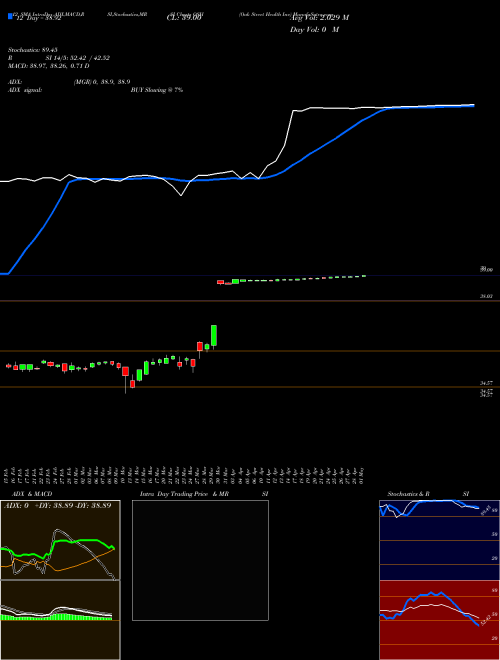Click the 'BUY Slowing @ 7%' signal text
500x660 pixels.
coord(157,90)
